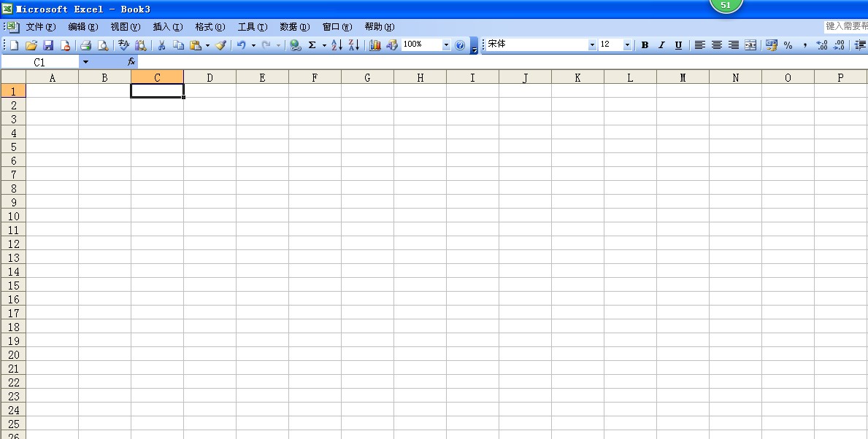
Task: Open undo history dropdown arrow
Action: [x=253, y=45]
